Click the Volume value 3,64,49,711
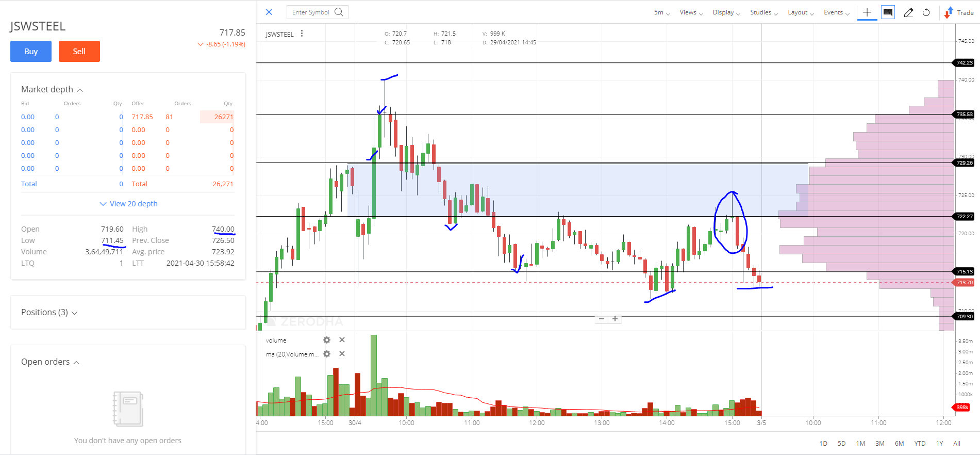This screenshot has width=980, height=455. pos(105,252)
